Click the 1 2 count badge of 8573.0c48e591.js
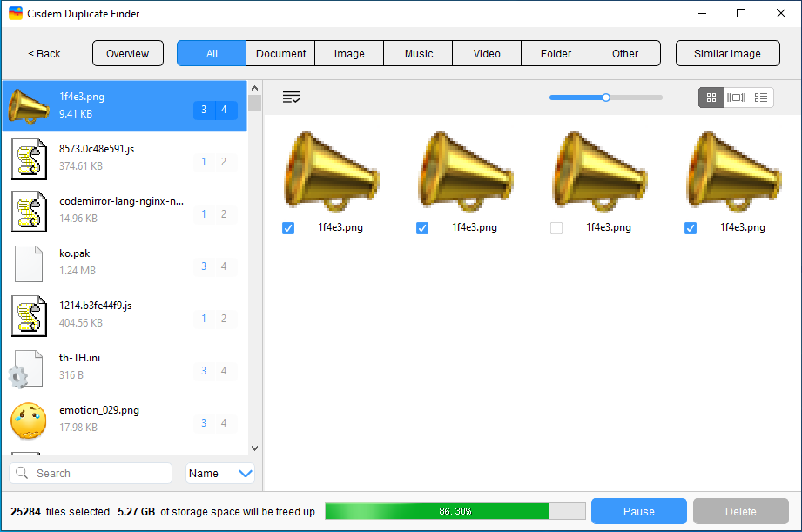Screen dimensions: 802x532 215,162
